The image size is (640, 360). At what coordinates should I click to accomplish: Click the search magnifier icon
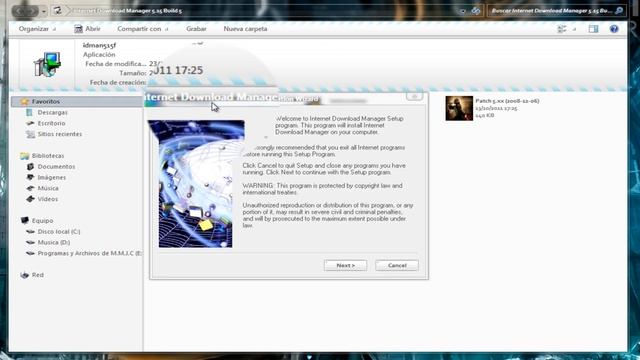tap(619, 11)
